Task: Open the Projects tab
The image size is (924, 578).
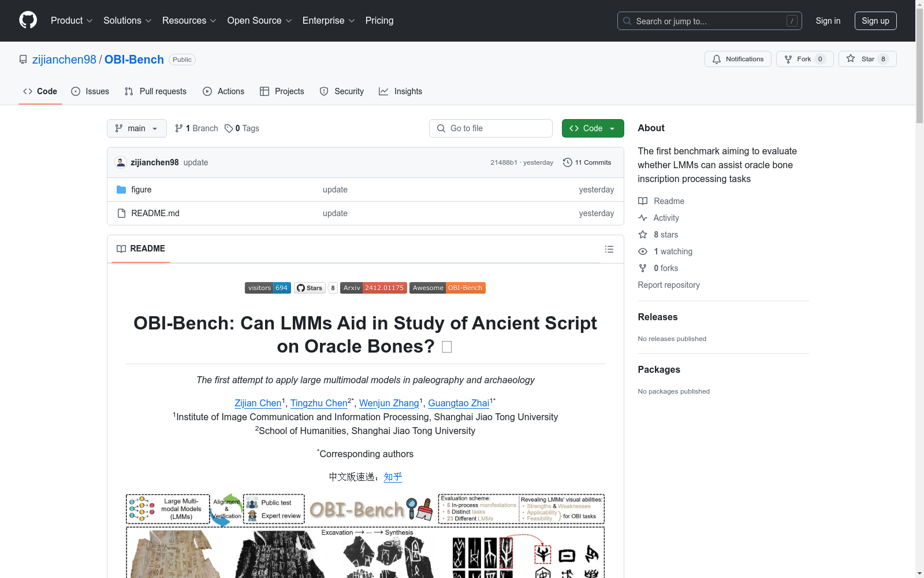Action: coord(282,91)
